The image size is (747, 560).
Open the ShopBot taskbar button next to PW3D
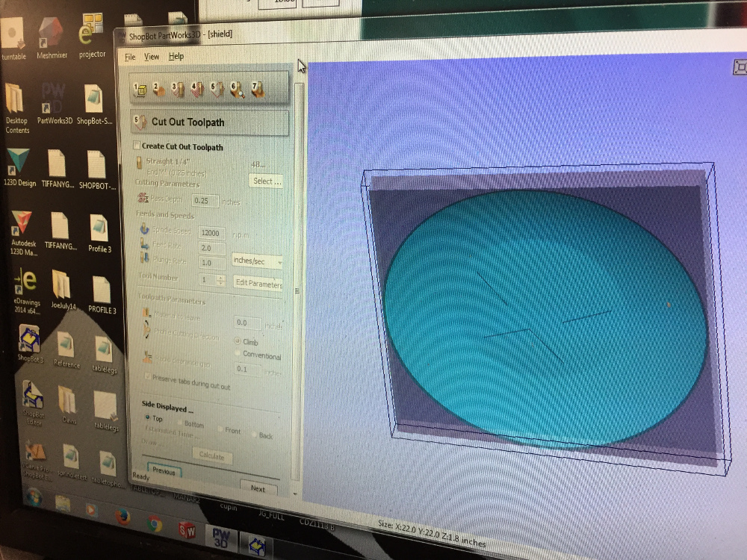tap(257, 546)
